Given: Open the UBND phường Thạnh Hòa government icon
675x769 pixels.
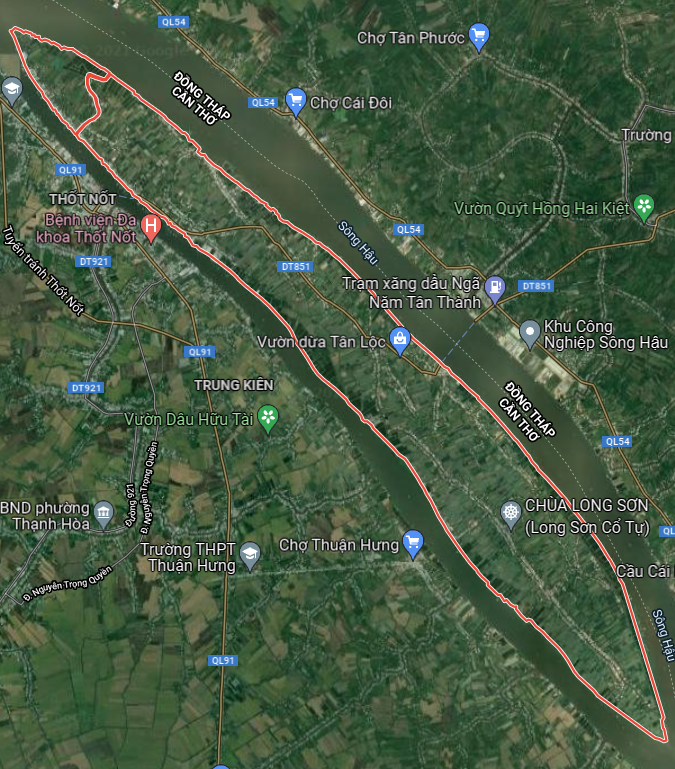Looking at the screenshot, I should coord(104,514).
